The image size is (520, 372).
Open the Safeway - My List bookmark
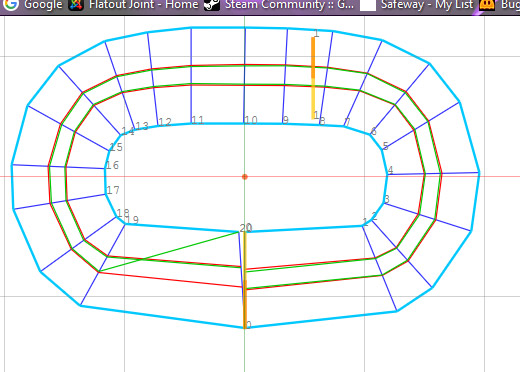[427, 4]
